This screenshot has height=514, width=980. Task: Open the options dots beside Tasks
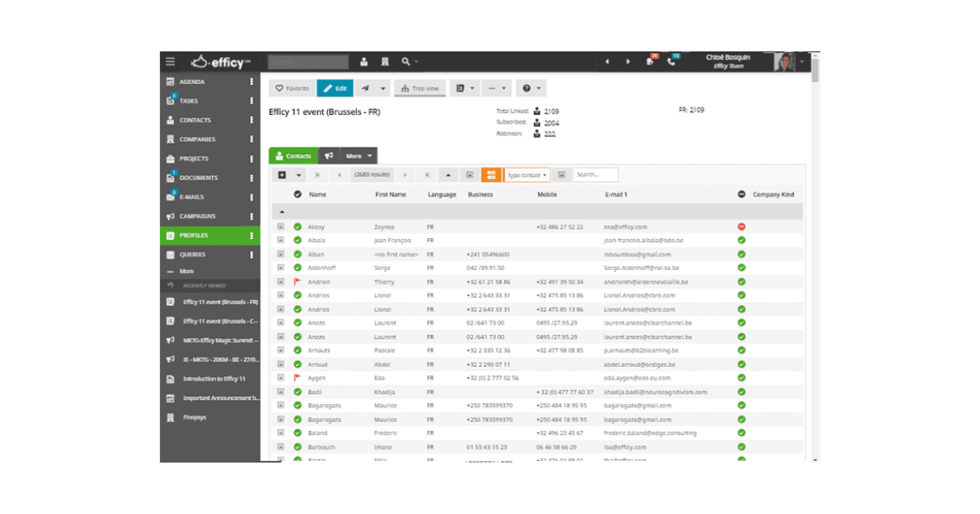[252, 101]
